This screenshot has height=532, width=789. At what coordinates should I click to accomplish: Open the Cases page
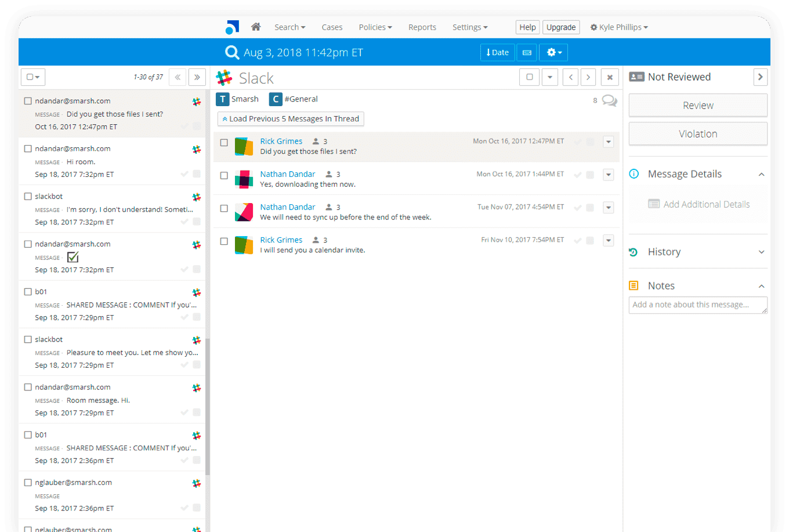(x=332, y=27)
